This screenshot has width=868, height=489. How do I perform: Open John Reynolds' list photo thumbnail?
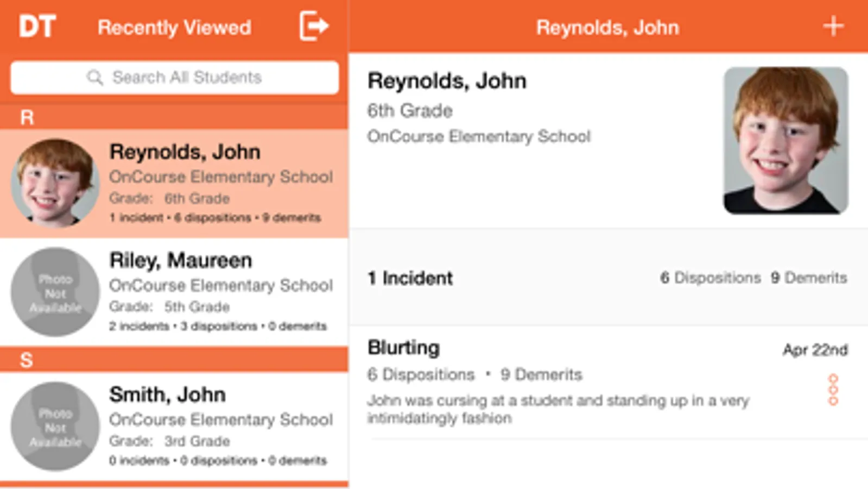point(55,183)
